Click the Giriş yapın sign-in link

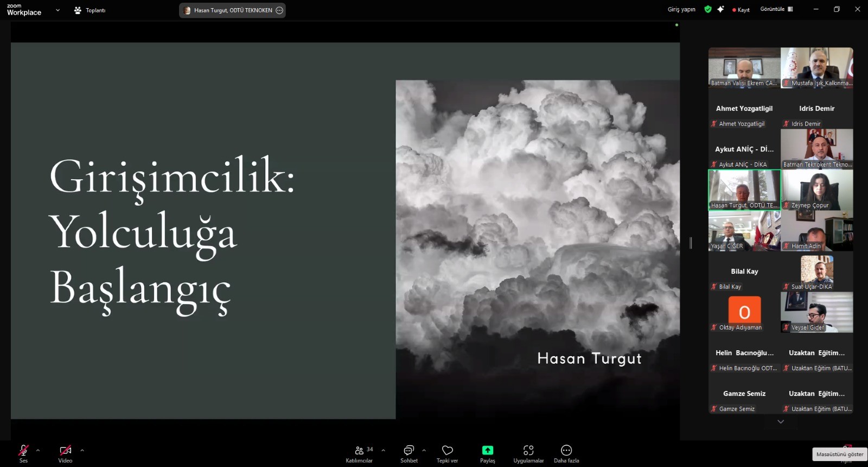coord(681,9)
